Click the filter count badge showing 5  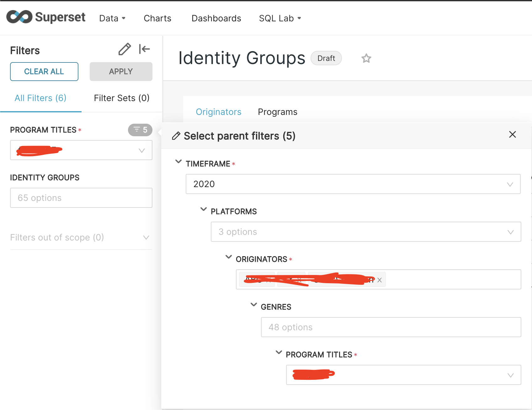(x=140, y=130)
